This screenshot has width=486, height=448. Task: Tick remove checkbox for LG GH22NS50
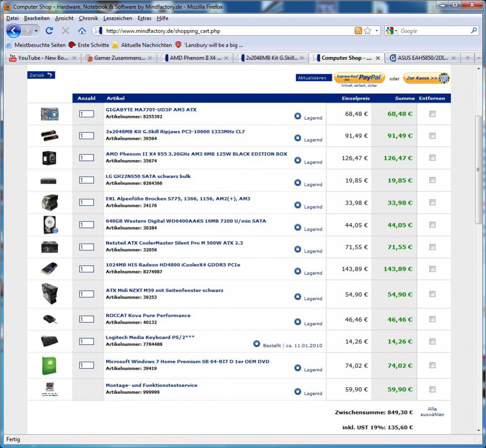click(432, 180)
